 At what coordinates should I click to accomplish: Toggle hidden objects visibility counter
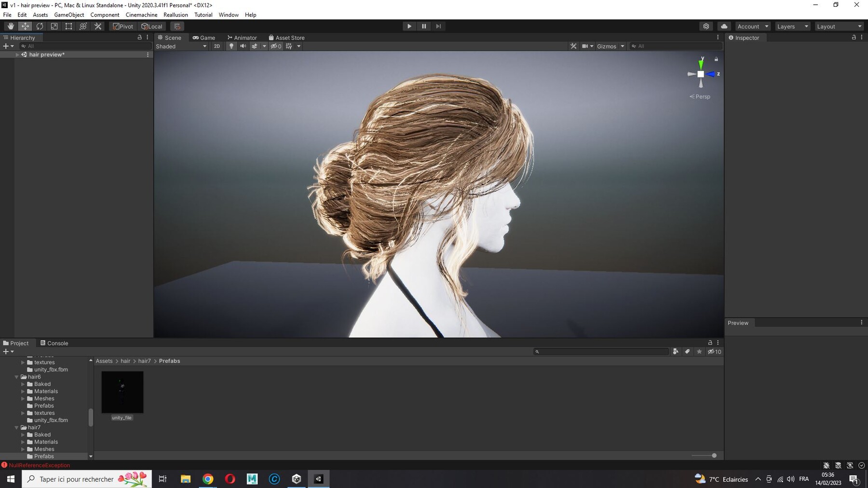pos(276,46)
